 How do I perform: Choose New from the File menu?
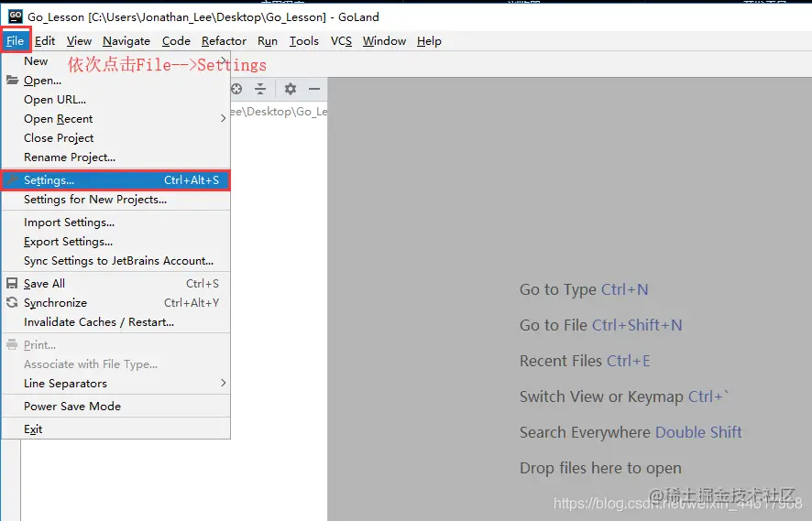[x=116, y=61]
